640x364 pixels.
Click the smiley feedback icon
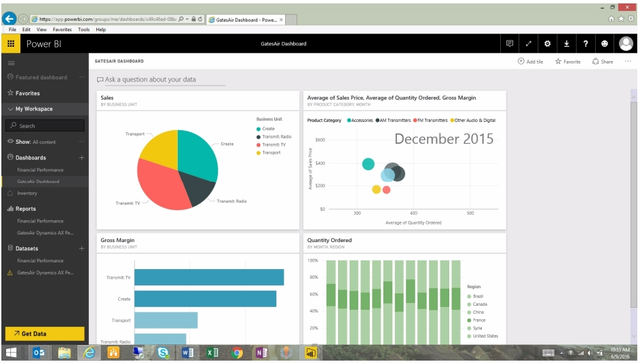pos(605,44)
